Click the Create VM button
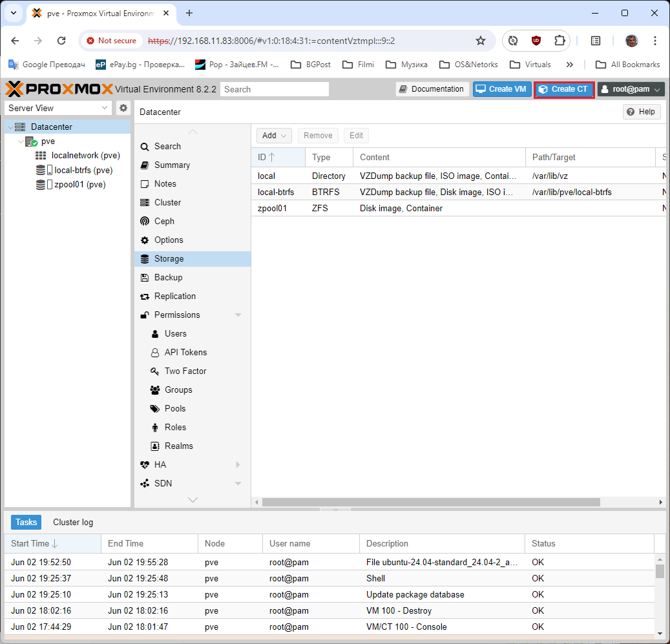Viewport: 670px width, 644px height. (x=502, y=89)
